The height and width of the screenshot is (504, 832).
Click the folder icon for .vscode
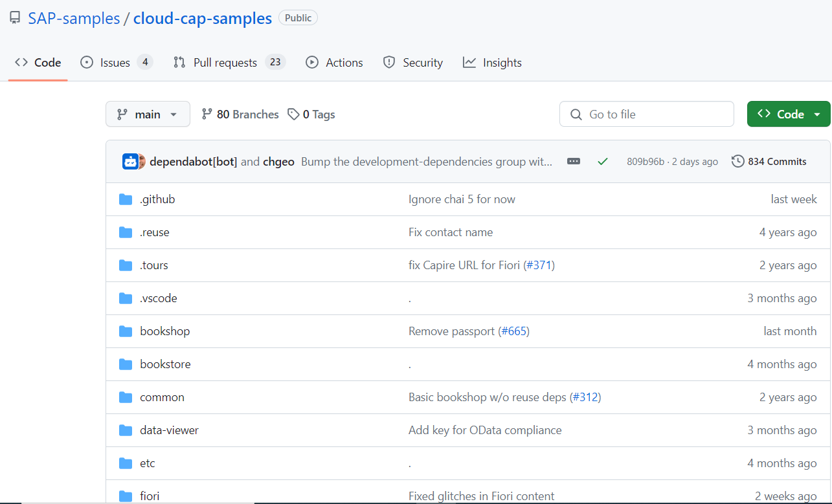126,298
